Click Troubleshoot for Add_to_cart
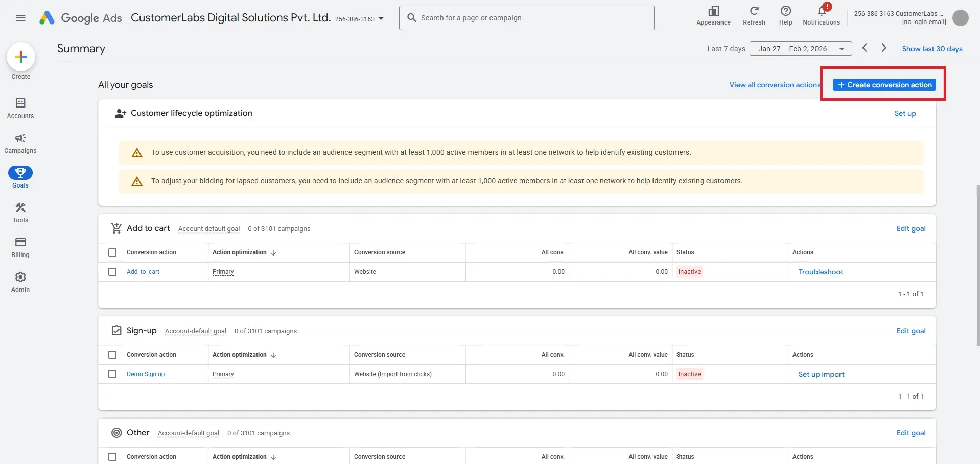Image resolution: width=980 pixels, height=464 pixels. [x=821, y=272]
